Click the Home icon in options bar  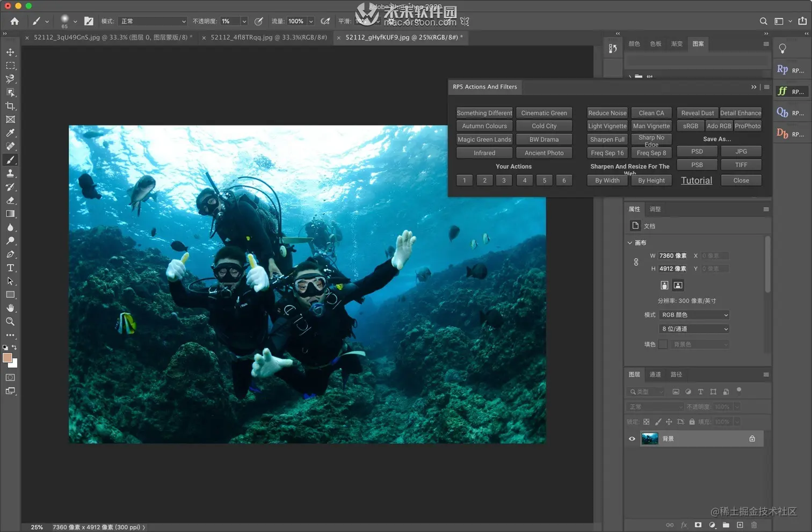tap(15, 21)
